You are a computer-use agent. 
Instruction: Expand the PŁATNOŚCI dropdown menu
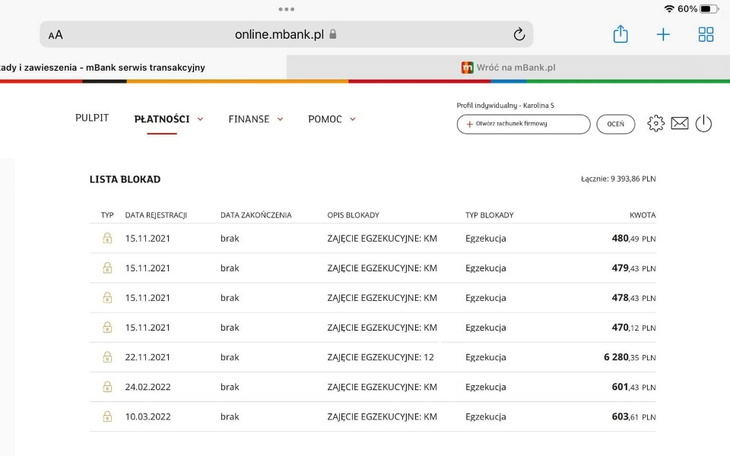click(x=168, y=119)
